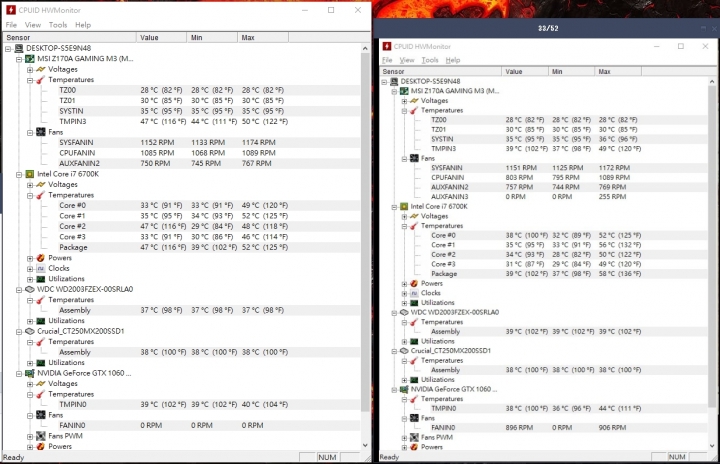Screen dimensions: 720x464
Task: Open View menu in left HWMonitor window
Action: (33, 25)
